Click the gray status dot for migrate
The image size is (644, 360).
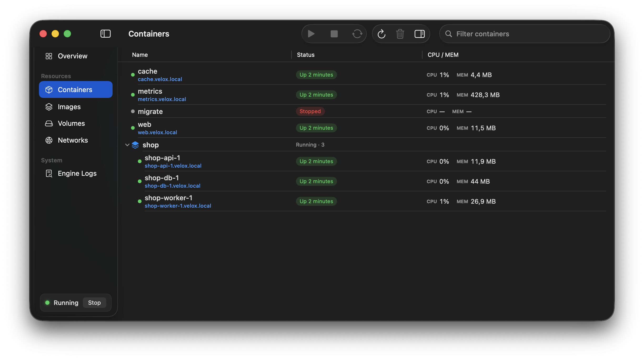(x=133, y=111)
